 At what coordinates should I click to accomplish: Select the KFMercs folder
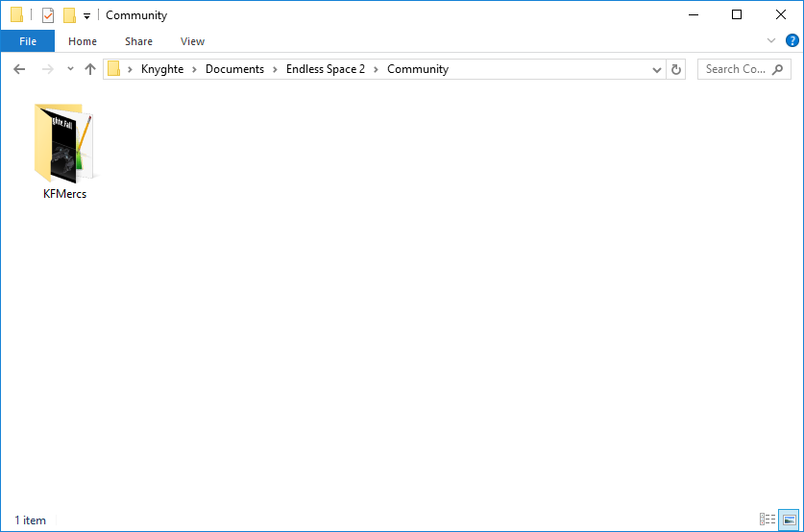(x=65, y=152)
